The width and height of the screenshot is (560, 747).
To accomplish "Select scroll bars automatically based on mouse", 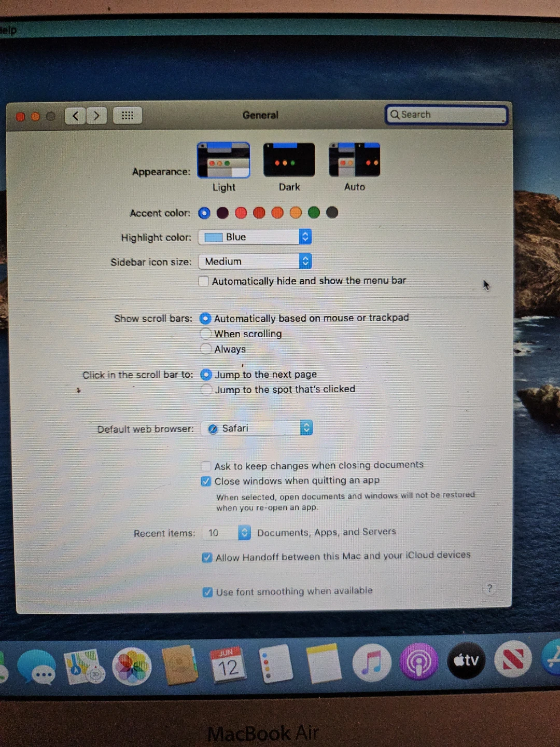I will tap(205, 319).
